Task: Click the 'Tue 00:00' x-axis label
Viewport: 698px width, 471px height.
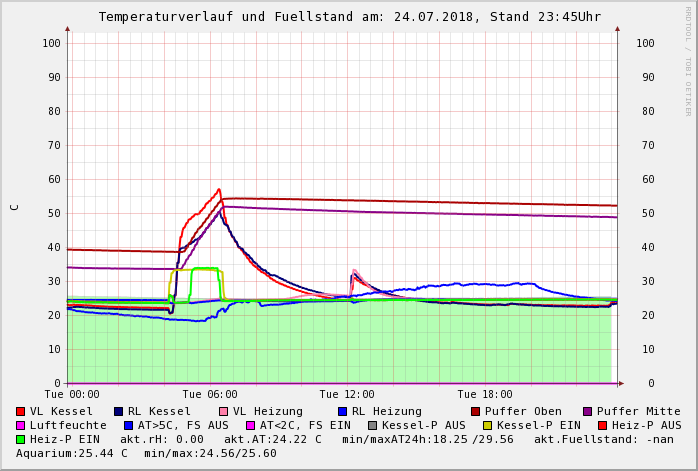Action: tap(72, 394)
